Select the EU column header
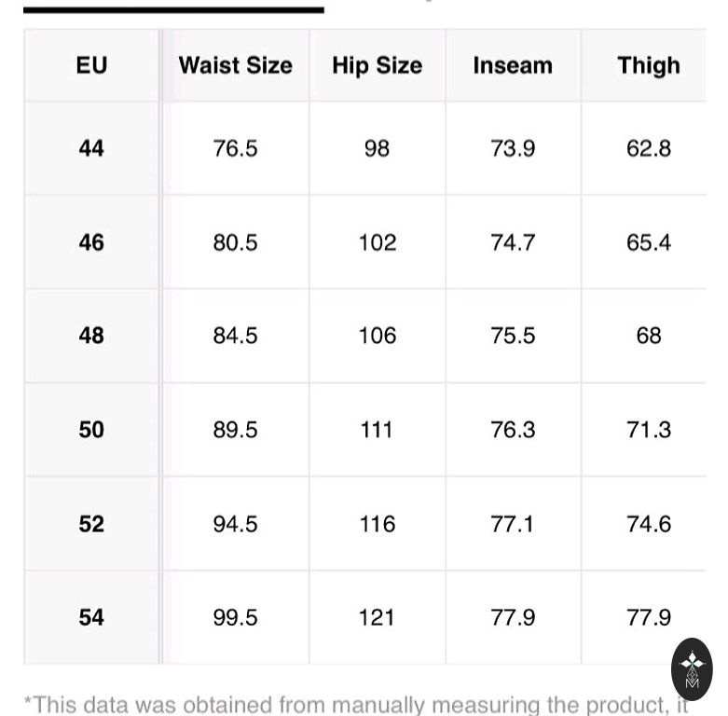Screen dimensions: 728x716 [x=91, y=65]
